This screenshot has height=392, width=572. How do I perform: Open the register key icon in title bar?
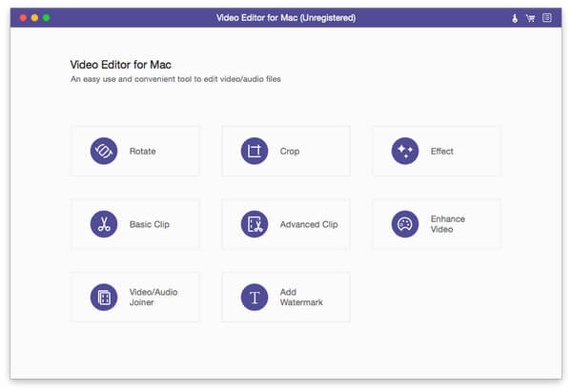(x=515, y=18)
